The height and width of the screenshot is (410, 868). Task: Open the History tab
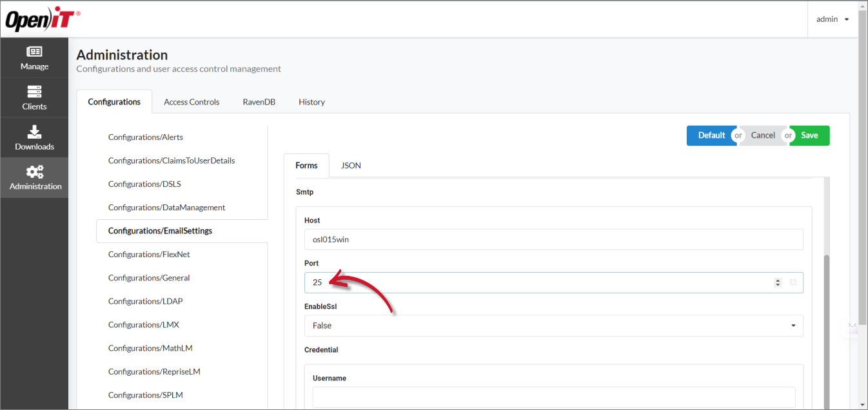tap(311, 102)
